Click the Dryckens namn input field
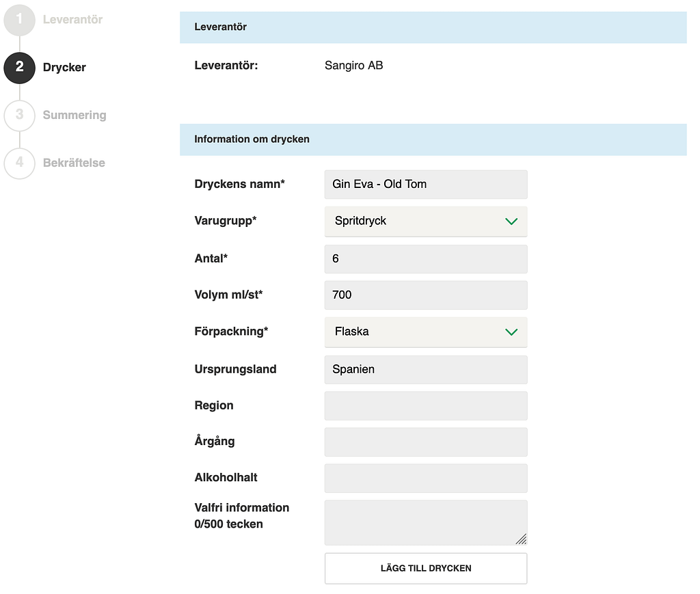This screenshot has height=594, width=700. [x=425, y=185]
